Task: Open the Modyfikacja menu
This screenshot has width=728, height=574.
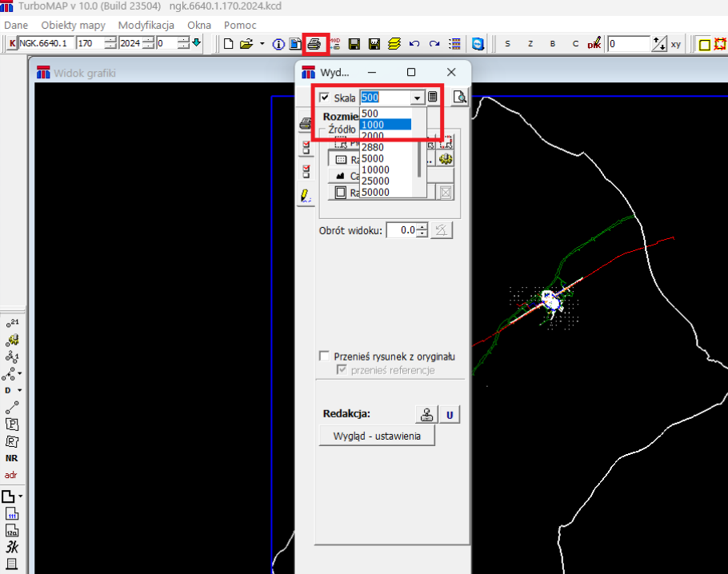Action: pos(146,25)
